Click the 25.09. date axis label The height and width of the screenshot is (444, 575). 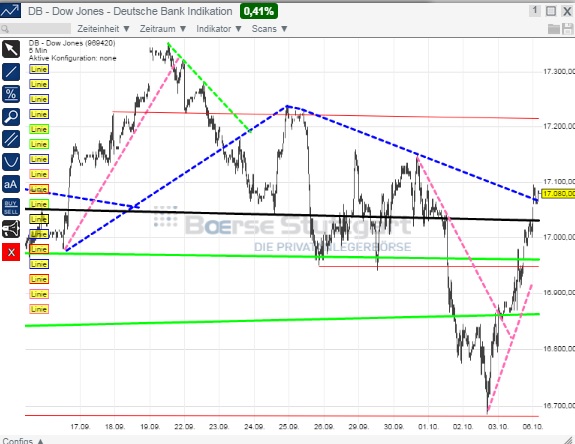coord(288,427)
